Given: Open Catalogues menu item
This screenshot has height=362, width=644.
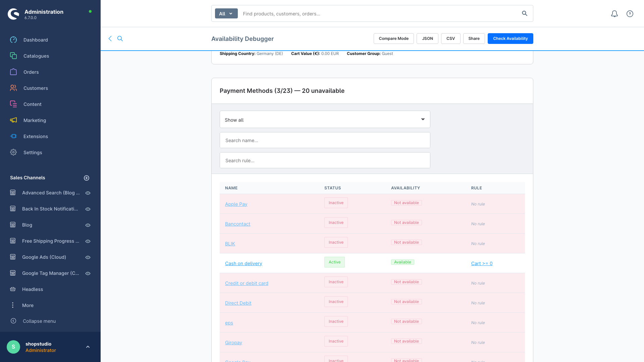Looking at the screenshot, I should click(36, 56).
